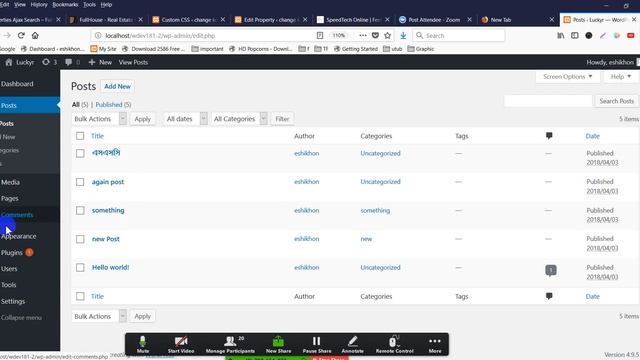Screen dimensions: 640x360
Task: Check the select-all checkbox in table header
Action: [80, 136]
